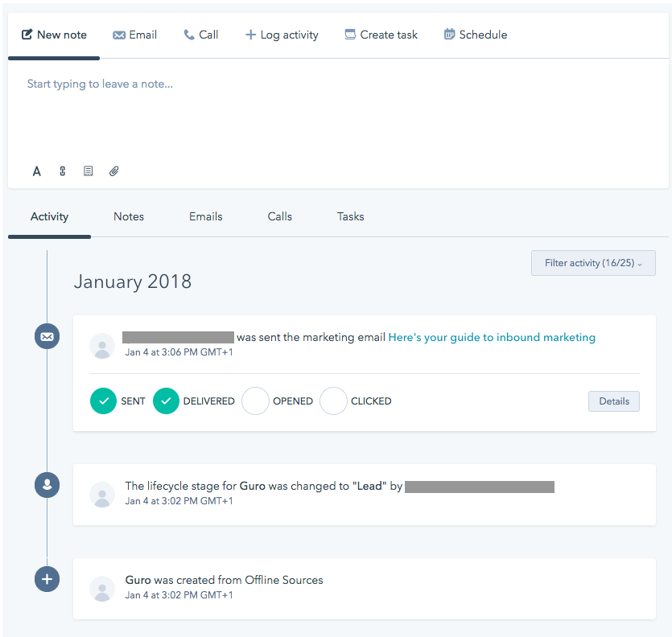Viewport: 672px width, 637px height.
Task: Click the text formatting 'A' icon
Action: pyautogui.click(x=37, y=171)
